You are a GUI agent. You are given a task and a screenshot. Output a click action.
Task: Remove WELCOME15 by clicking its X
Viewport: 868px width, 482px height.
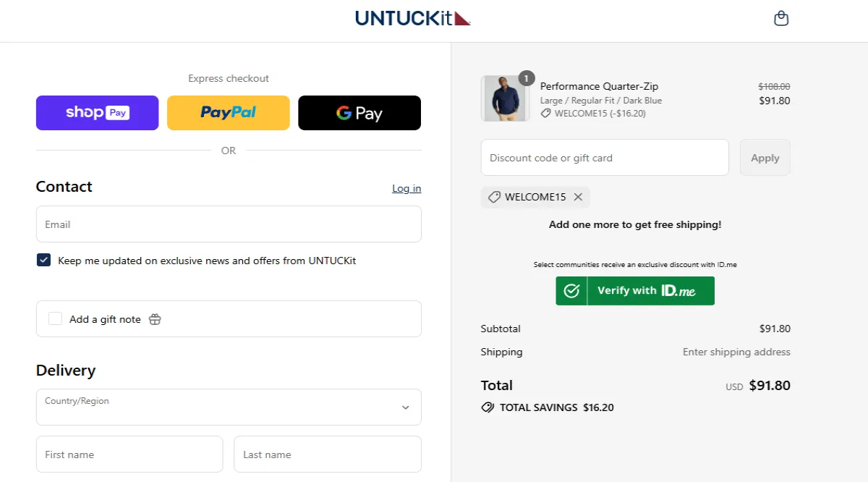(x=578, y=196)
